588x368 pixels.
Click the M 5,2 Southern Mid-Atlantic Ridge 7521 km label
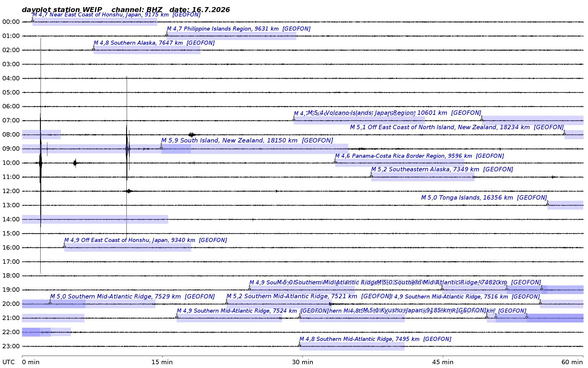tap(308, 296)
